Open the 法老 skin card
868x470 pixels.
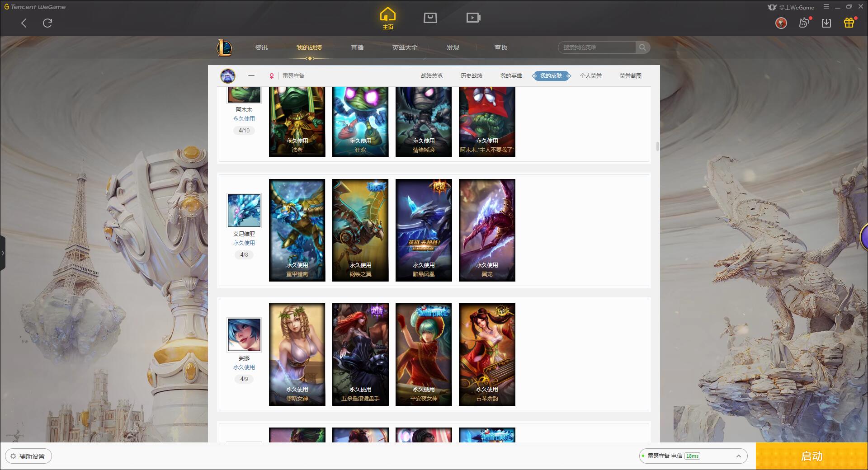point(297,122)
